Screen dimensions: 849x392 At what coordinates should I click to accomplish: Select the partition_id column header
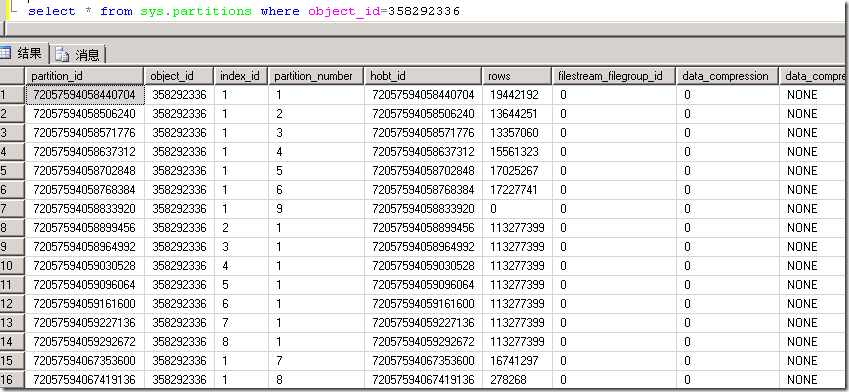(x=85, y=76)
